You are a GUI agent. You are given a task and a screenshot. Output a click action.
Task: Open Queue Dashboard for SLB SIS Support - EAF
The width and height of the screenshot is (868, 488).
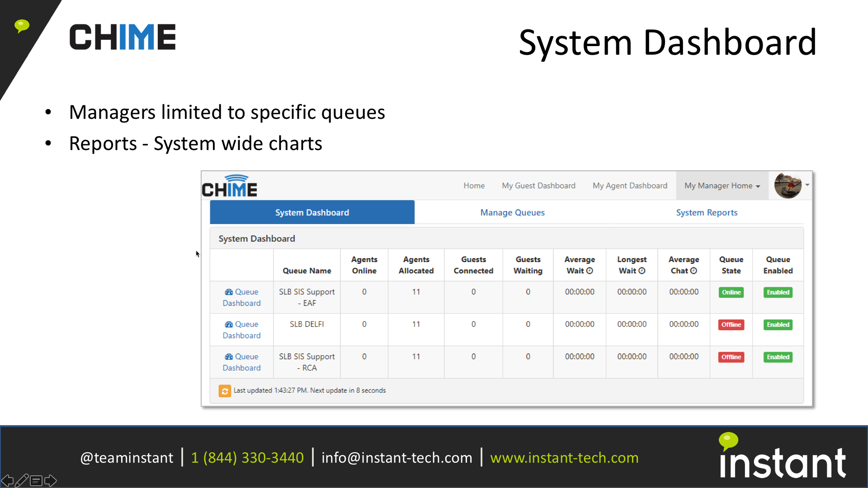pos(241,297)
